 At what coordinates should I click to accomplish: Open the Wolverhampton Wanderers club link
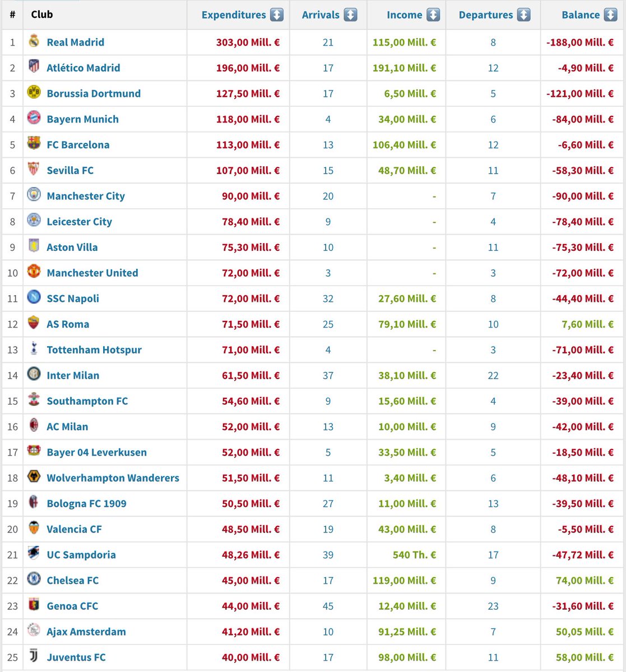click(113, 478)
